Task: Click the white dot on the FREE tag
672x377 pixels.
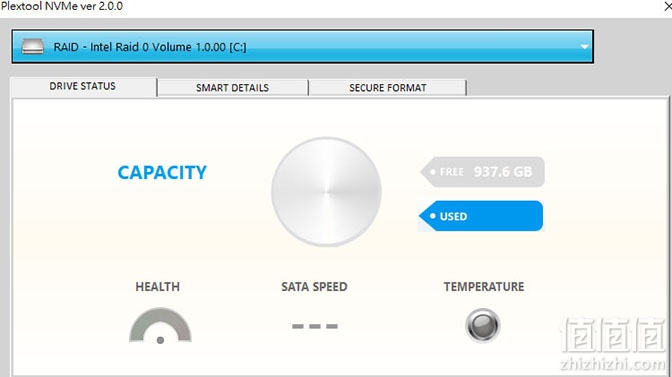Action: click(432, 172)
